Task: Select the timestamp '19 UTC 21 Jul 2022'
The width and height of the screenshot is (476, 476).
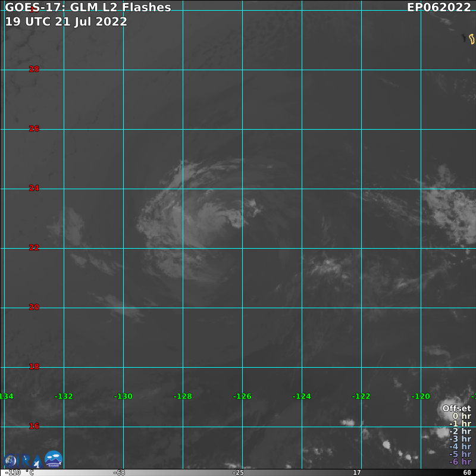Action: pyautogui.click(x=66, y=21)
